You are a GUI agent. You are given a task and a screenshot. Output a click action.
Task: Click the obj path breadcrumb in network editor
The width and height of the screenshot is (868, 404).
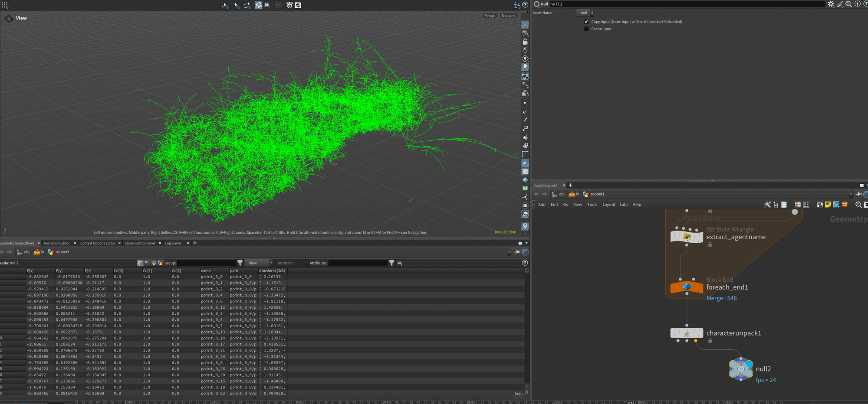coord(562,194)
